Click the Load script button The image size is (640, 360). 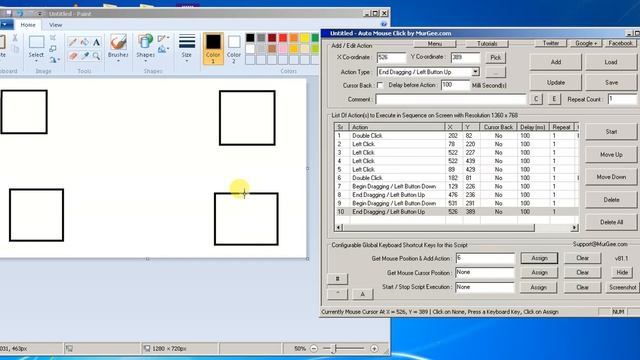coord(611,62)
